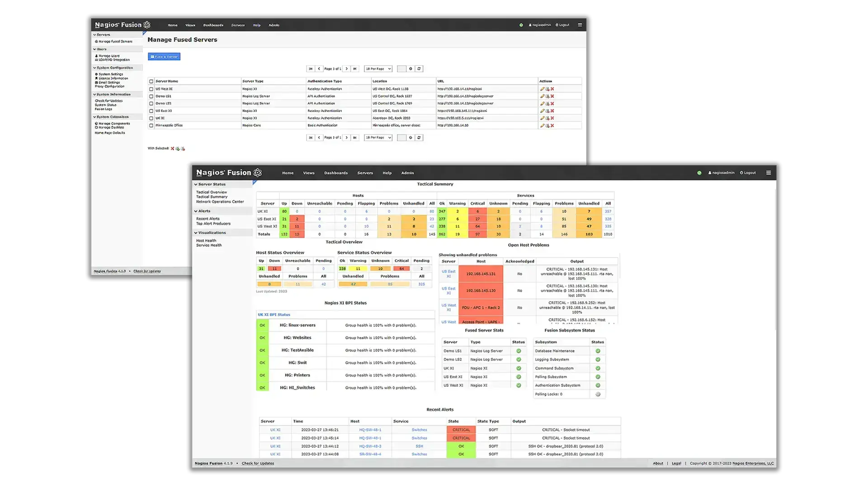Click the refresh icon in the top pagination bar

point(419,69)
